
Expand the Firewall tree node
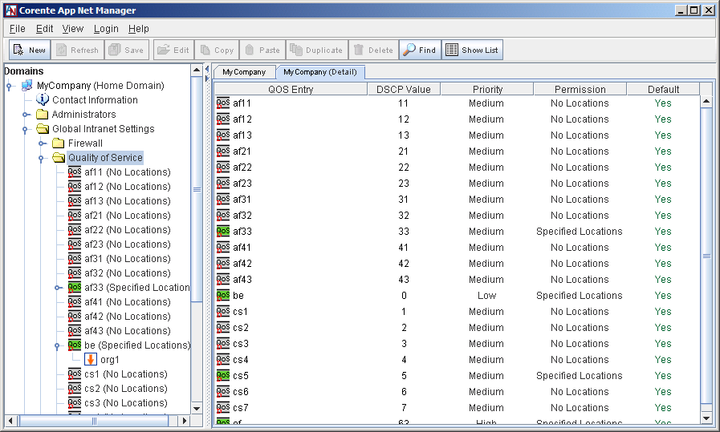[42, 143]
